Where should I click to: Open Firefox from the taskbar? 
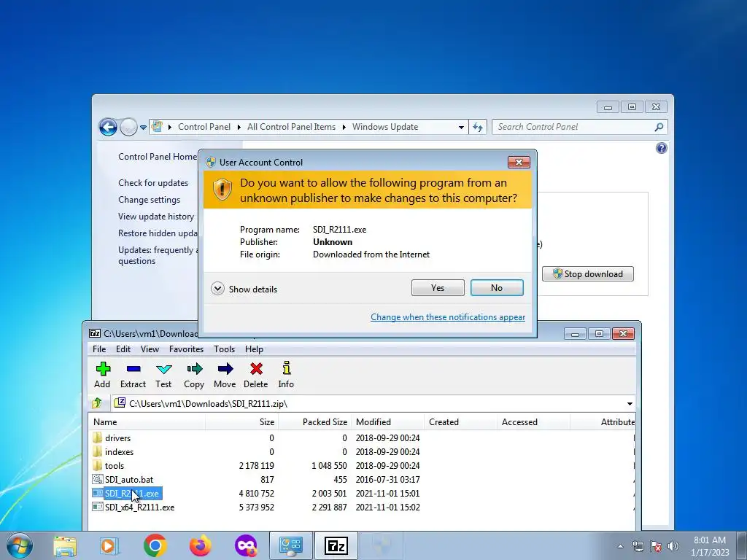click(x=200, y=545)
